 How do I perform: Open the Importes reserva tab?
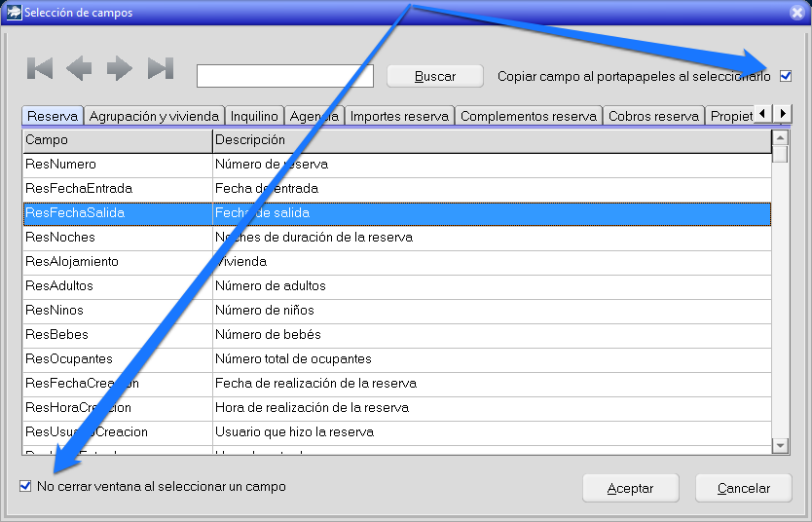click(x=399, y=116)
